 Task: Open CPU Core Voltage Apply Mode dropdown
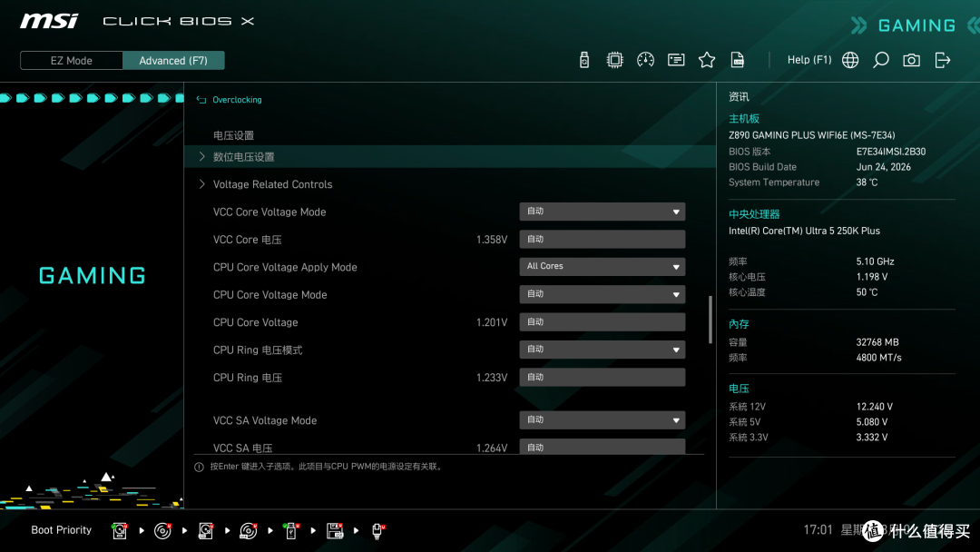tap(602, 266)
